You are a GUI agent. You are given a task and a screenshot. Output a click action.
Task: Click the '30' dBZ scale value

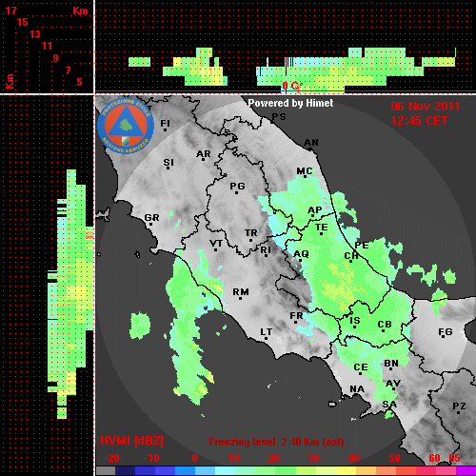pyautogui.click(x=313, y=458)
